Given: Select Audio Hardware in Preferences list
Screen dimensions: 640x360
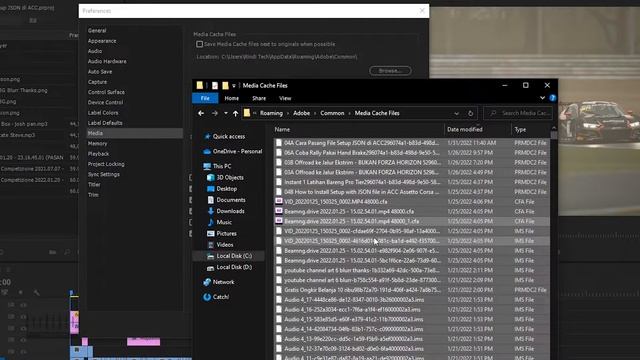Looking at the screenshot, I should [107, 61].
